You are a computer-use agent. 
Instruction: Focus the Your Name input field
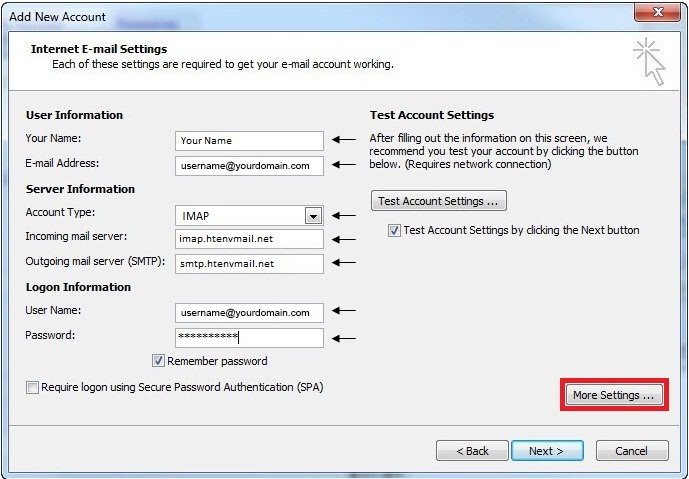(x=249, y=141)
